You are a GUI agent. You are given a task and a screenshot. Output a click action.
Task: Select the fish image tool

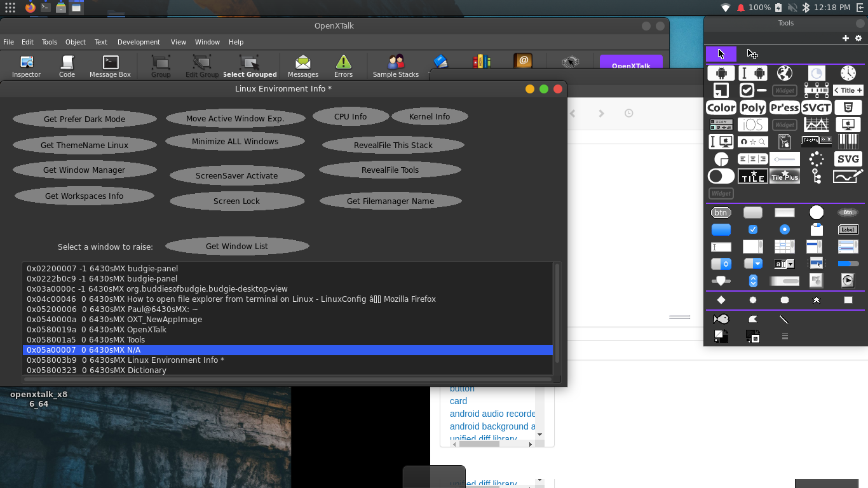click(x=721, y=319)
